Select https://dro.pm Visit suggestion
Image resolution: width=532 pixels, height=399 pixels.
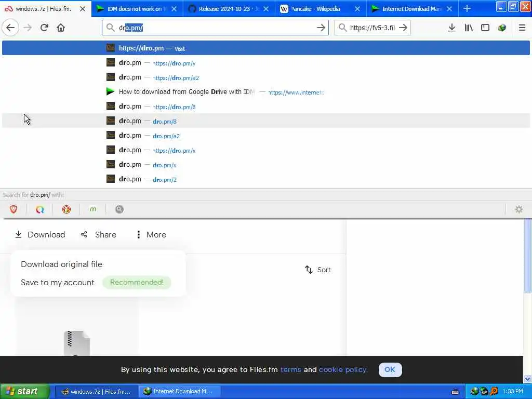point(265,48)
